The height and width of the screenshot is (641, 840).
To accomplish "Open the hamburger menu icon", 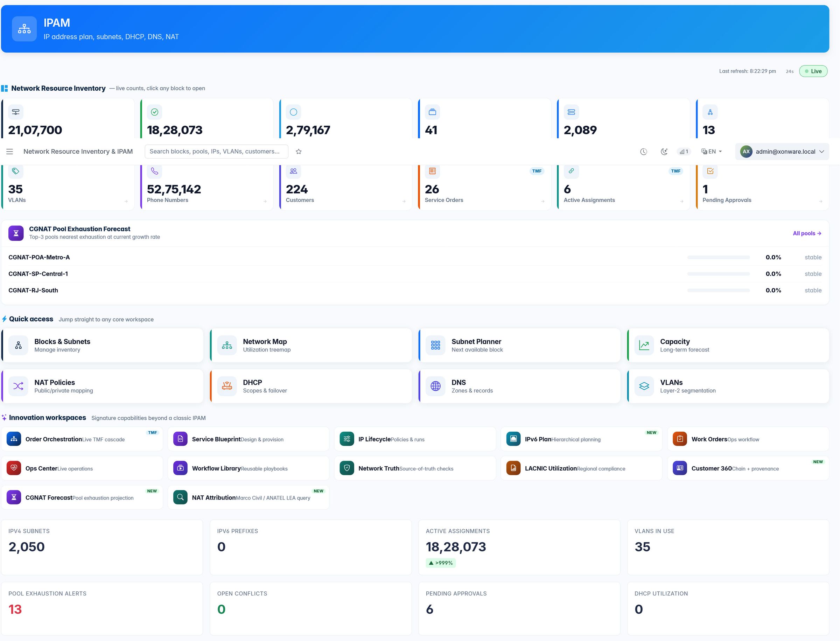I will [x=9, y=152].
